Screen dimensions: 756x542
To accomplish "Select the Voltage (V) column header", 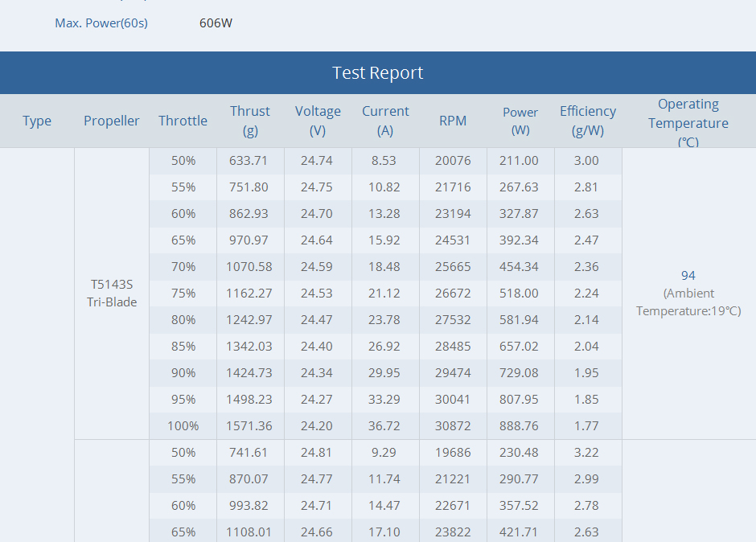I will [x=318, y=121].
